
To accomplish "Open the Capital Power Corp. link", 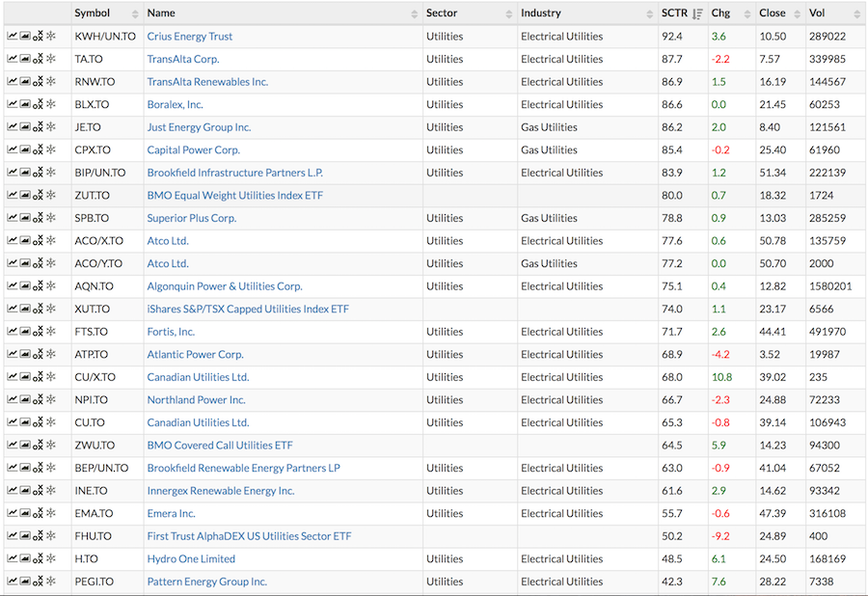I will [194, 150].
